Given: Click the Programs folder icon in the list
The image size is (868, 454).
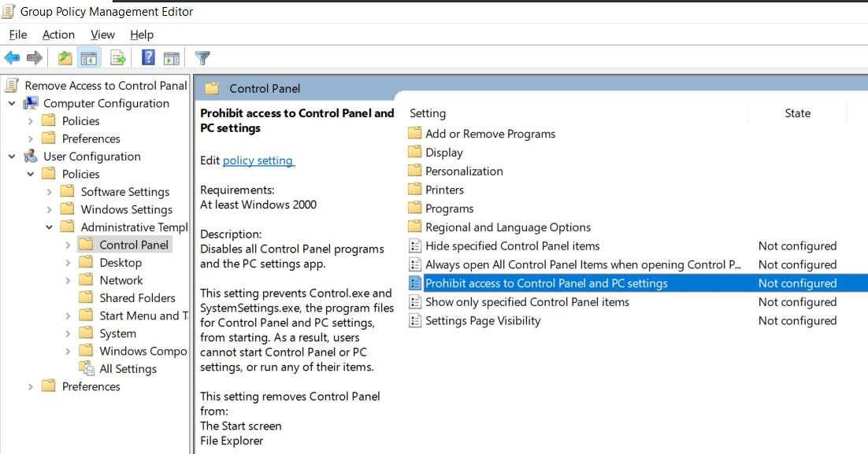Looking at the screenshot, I should coord(414,209).
